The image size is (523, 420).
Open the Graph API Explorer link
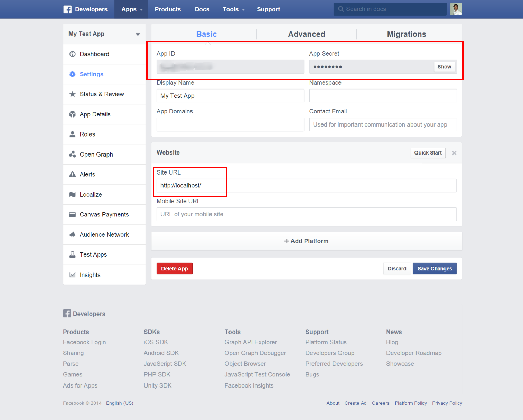point(251,342)
